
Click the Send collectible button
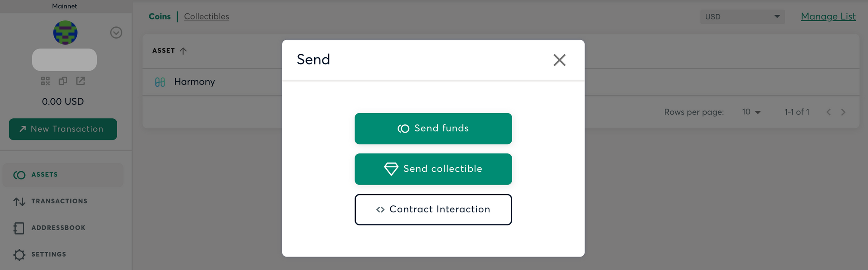pos(433,169)
